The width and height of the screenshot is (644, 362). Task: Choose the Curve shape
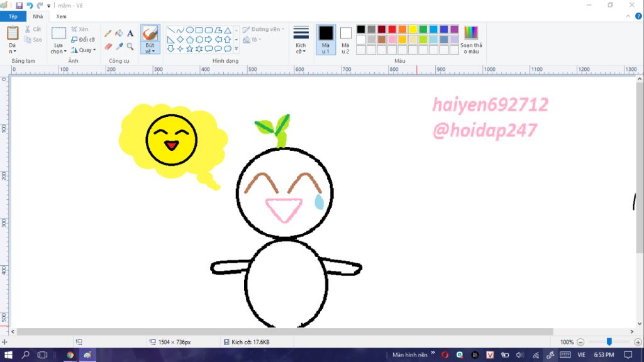point(180,30)
